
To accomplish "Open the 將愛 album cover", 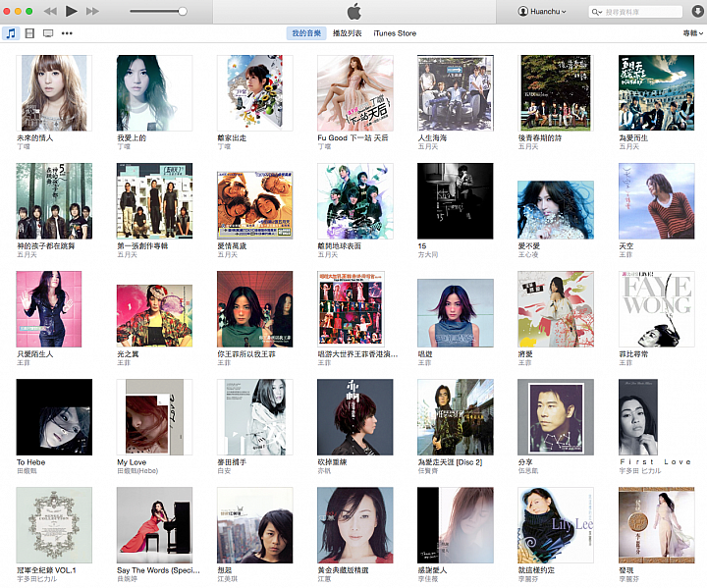I will click(556, 309).
